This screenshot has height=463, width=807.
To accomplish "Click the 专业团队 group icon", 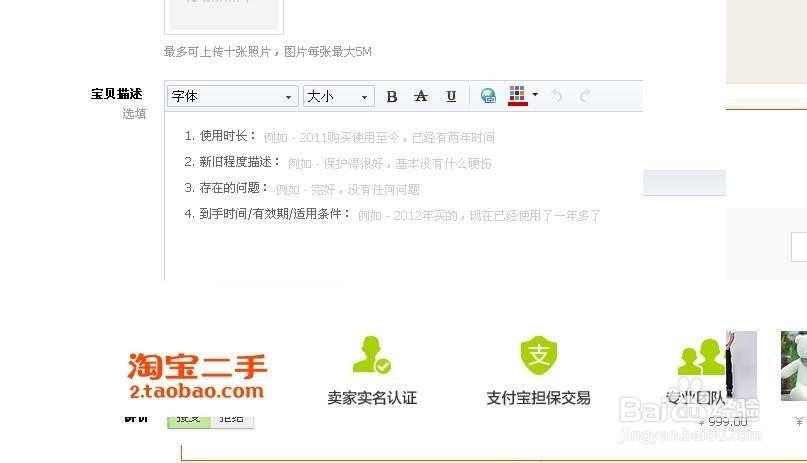I will coord(701,357).
